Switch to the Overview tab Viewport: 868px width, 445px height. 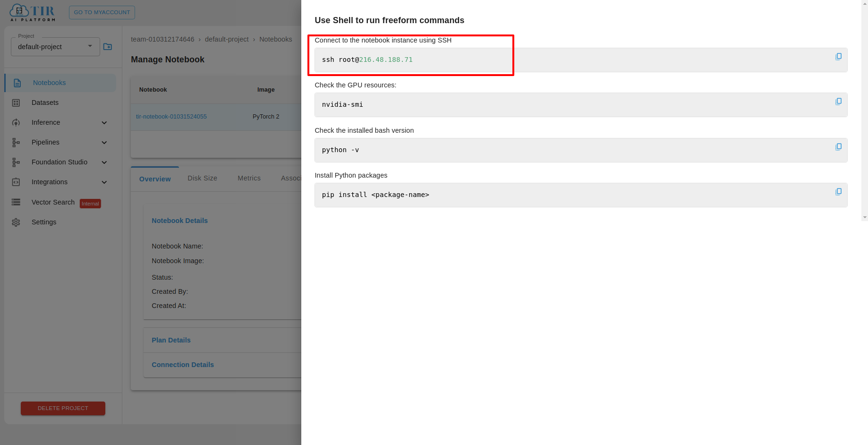[155, 179]
